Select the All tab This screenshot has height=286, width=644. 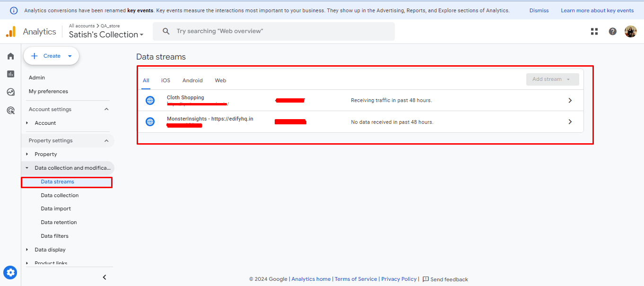point(146,80)
